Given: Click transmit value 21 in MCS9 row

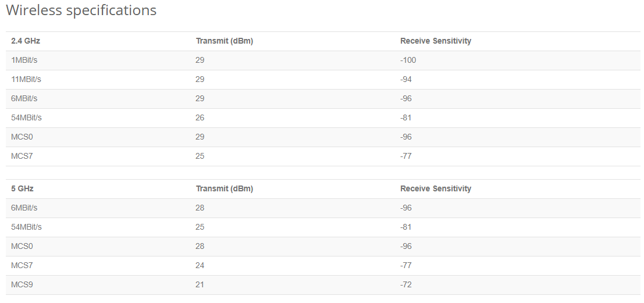Looking at the screenshot, I should pos(200,285).
